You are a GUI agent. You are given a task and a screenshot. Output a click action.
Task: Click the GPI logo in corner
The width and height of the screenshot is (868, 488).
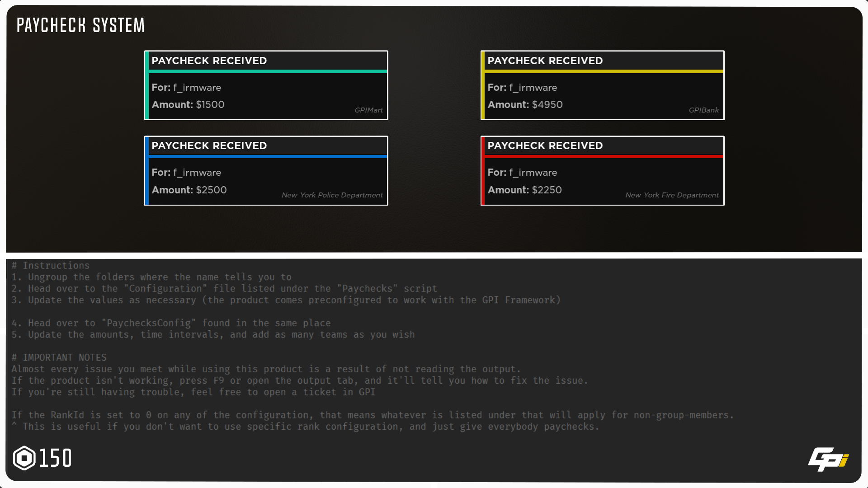[x=828, y=459]
